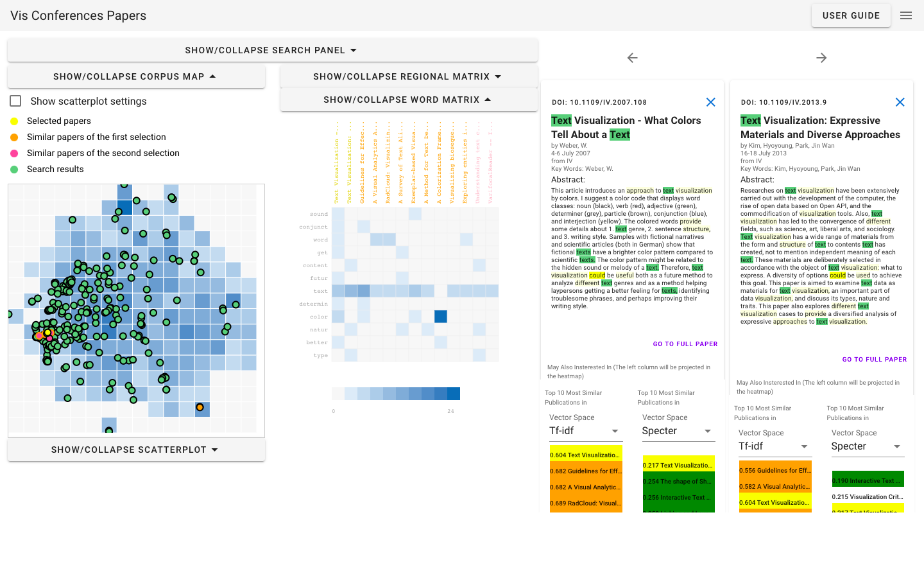Select 0.582 A Visual Analytic... entry
The image size is (924, 578).
click(x=775, y=486)
